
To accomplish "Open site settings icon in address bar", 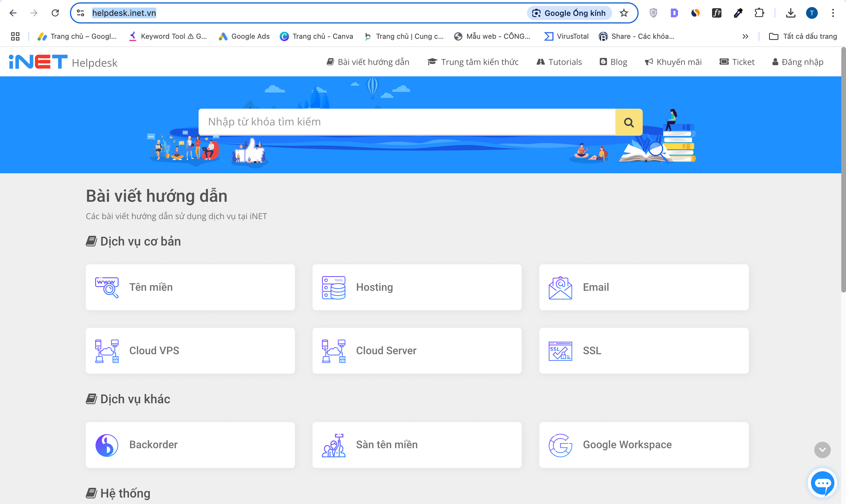I will pyautogui.click(x=80, y=13).
